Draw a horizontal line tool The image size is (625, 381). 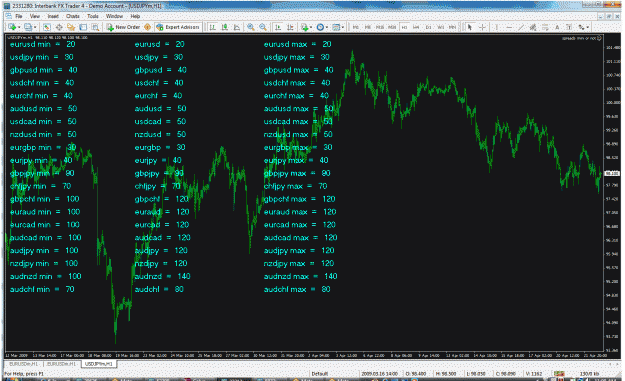[x=509, y=27]
